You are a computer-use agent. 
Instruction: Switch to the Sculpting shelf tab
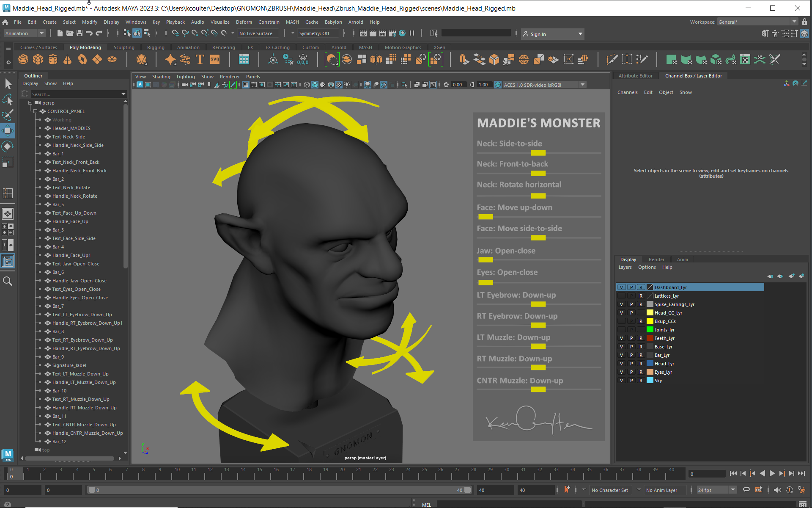click(123, 47)
